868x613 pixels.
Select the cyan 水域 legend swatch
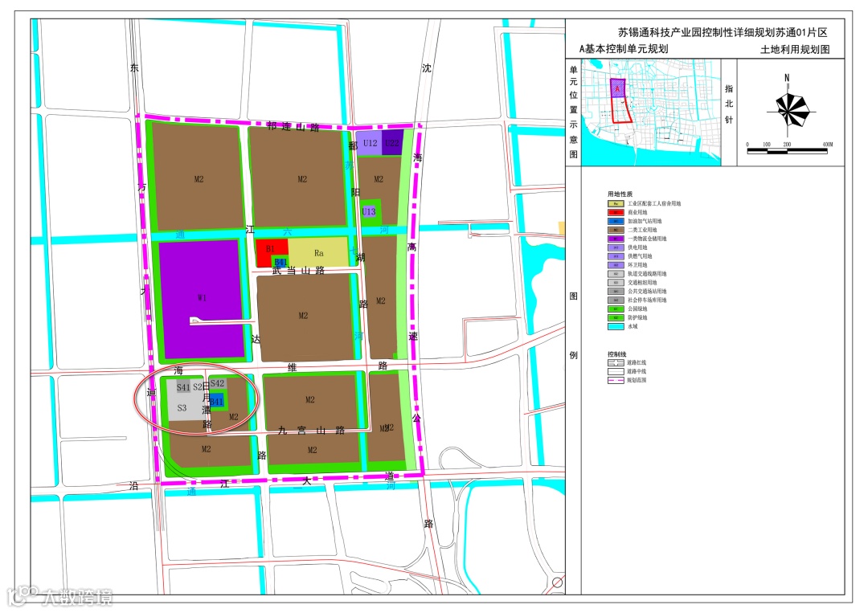(x=616, y=326)
